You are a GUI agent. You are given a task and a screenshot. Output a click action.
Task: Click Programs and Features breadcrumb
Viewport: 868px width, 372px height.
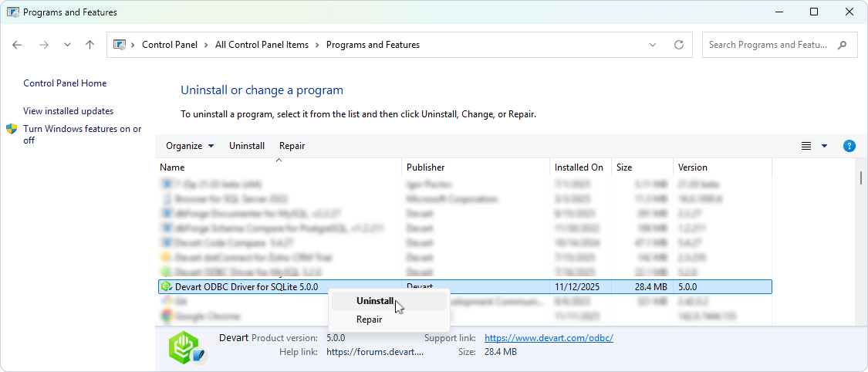373,45
